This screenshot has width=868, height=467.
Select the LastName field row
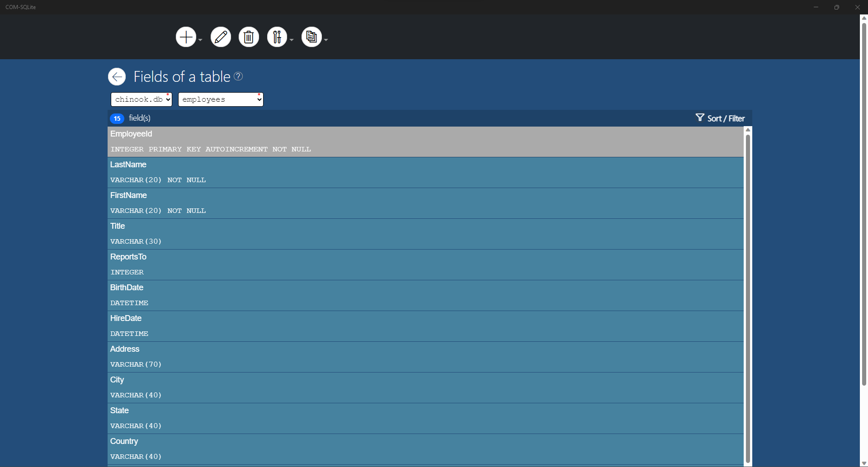click(425, 173)
